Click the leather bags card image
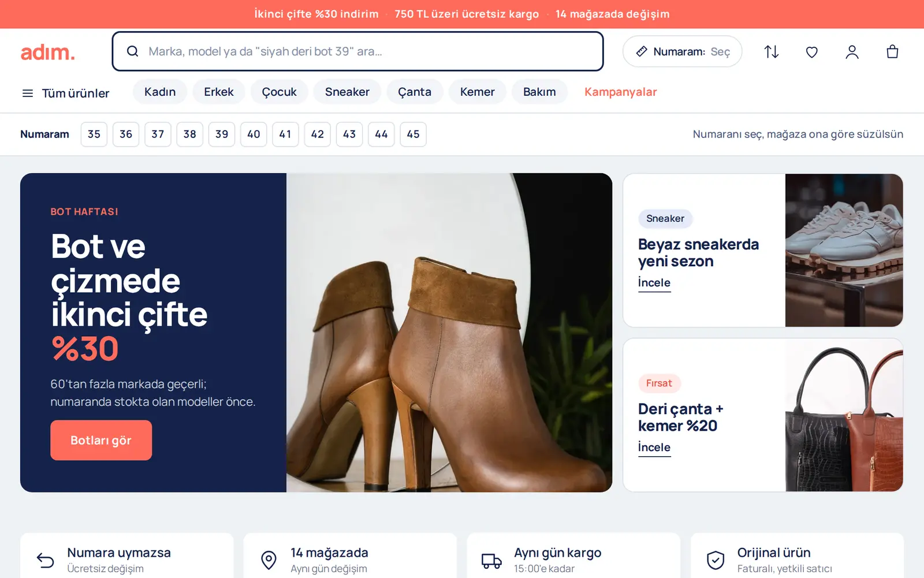This screenshot has width=924, height=578. pos(844,415)
